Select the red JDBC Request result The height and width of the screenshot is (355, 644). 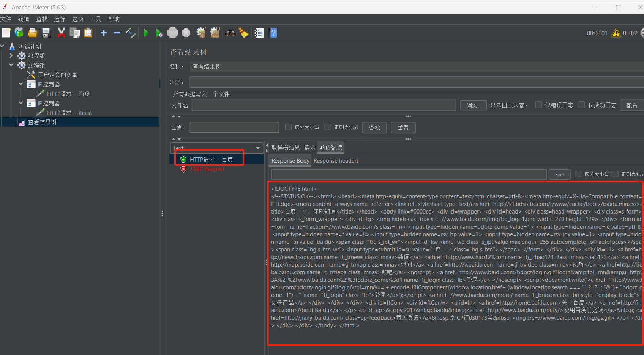207,169
